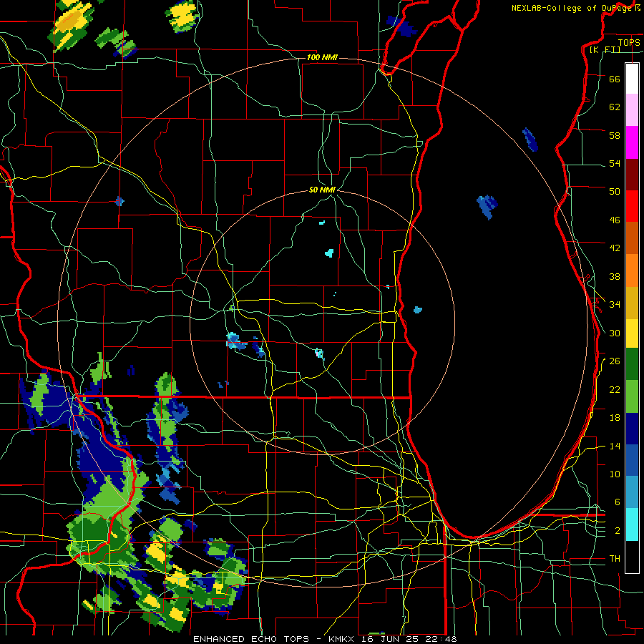The height and width of the screenshot is (644, 644).
Task: Click the light pink legend swatch
Action: point(632,110)
